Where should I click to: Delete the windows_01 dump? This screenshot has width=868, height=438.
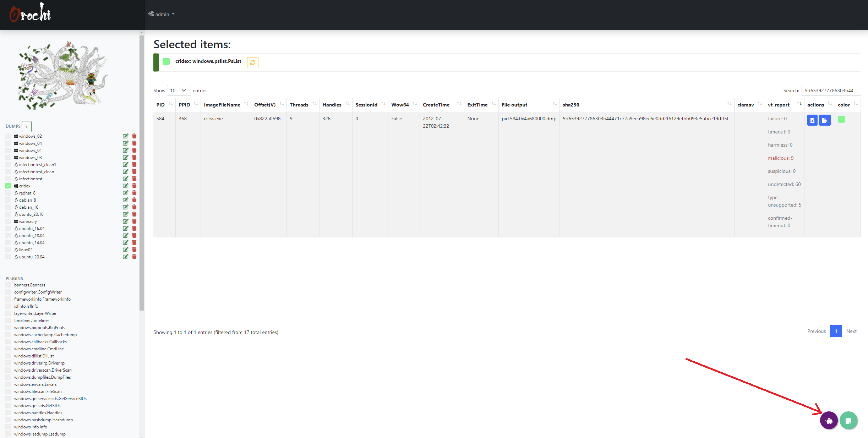134,150
